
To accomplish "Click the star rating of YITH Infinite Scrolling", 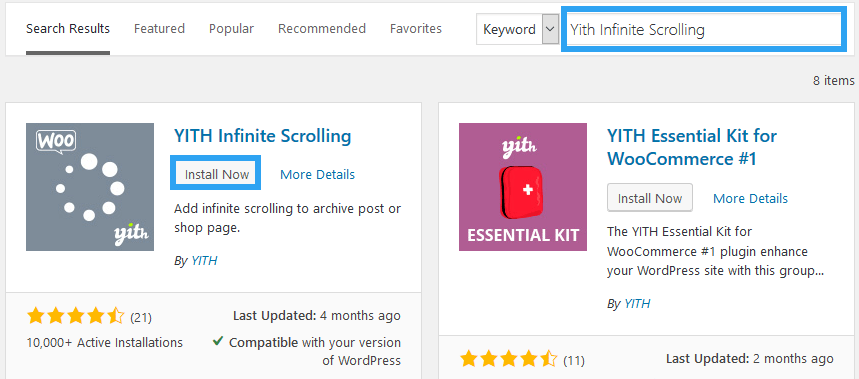I will (76, 316).
